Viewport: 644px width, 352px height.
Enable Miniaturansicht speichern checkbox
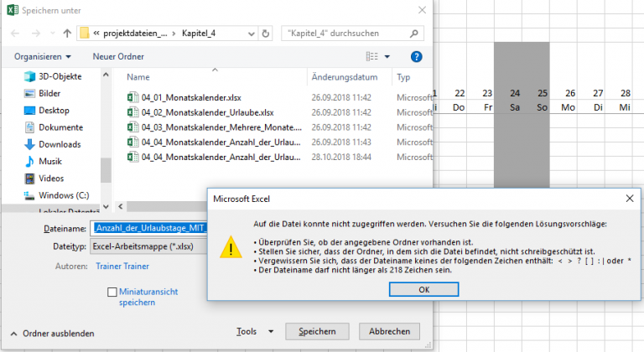pyautogui.click(x=112, y=292)
